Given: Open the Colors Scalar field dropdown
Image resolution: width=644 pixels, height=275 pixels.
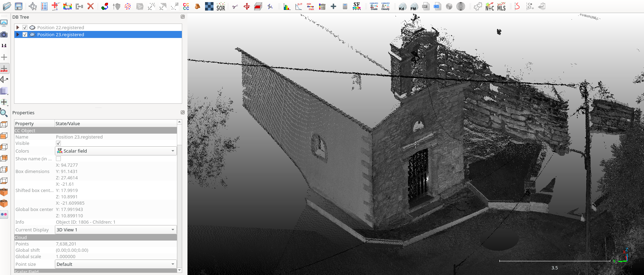Looking at the screenshot, I should 116,151.
